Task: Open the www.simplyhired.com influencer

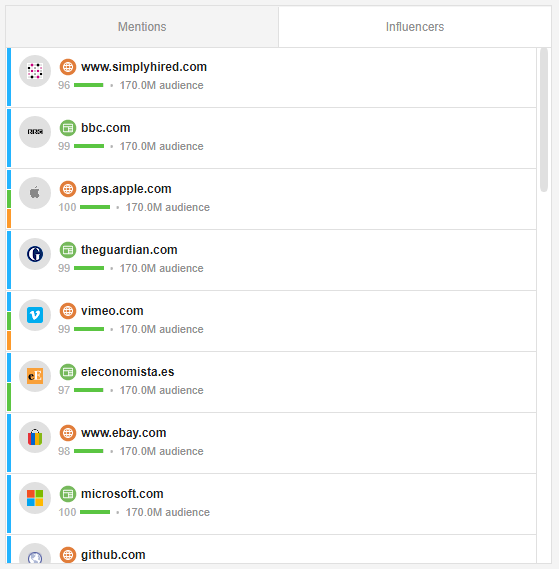Action: tap(144, 67)
